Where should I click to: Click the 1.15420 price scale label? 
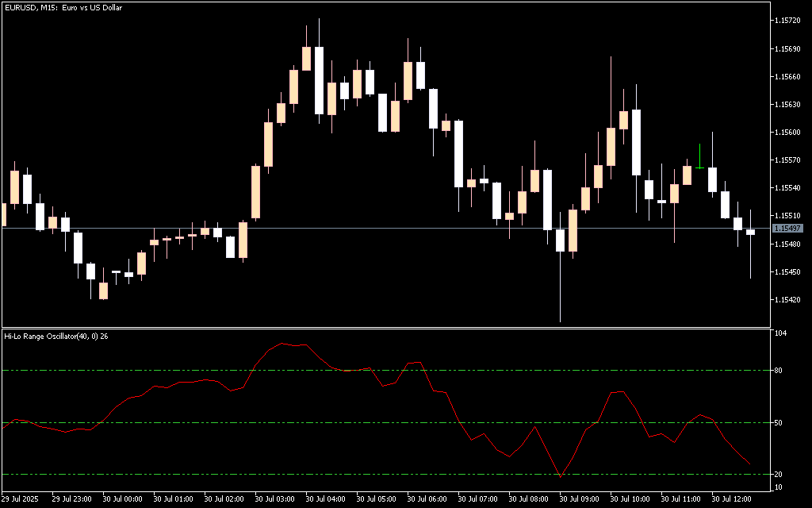click(788, 300)
